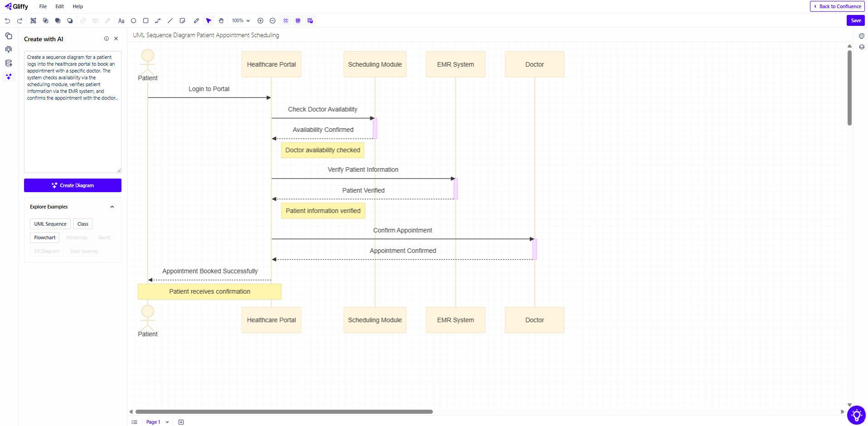Collapse the Explore Examples section
The width and height of the screenshot is (868, 426).
pos(112,207)
